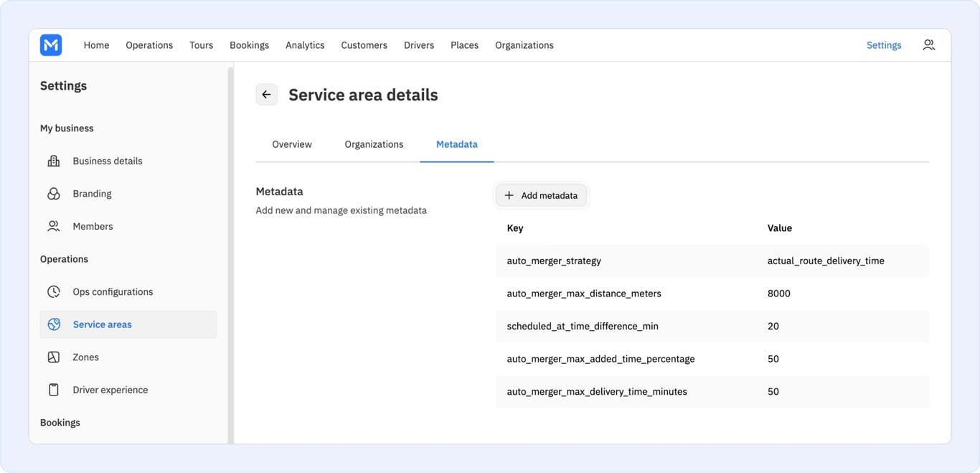Click the plus icon in Add metadata
The height and width of the screenshot is (473, 980).
[x=509, y=195]
